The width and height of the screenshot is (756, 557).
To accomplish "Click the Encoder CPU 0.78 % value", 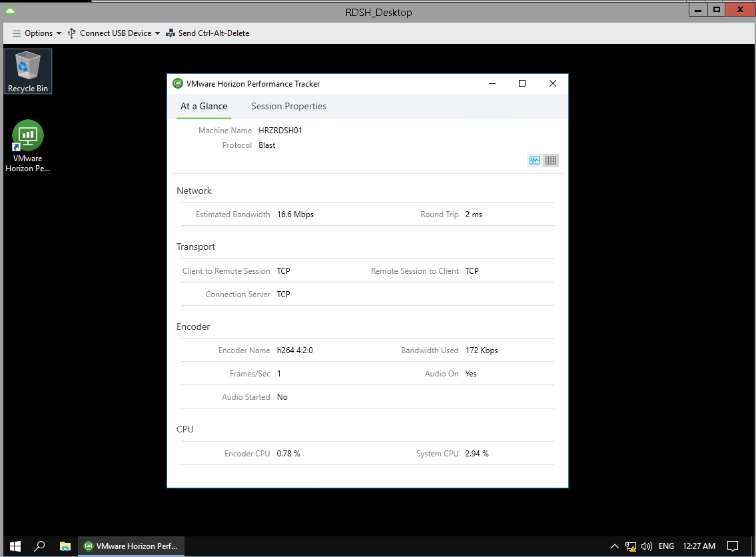I will pos(288,454).
